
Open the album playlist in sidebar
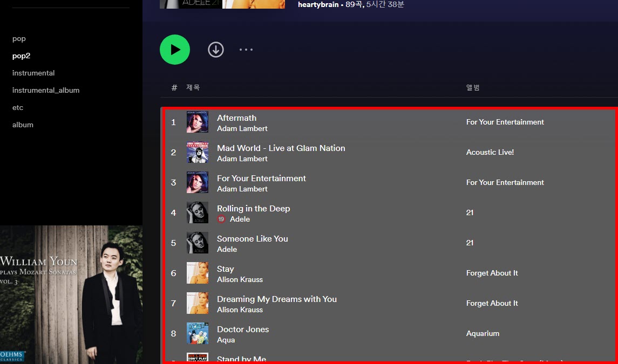(23, 125)
